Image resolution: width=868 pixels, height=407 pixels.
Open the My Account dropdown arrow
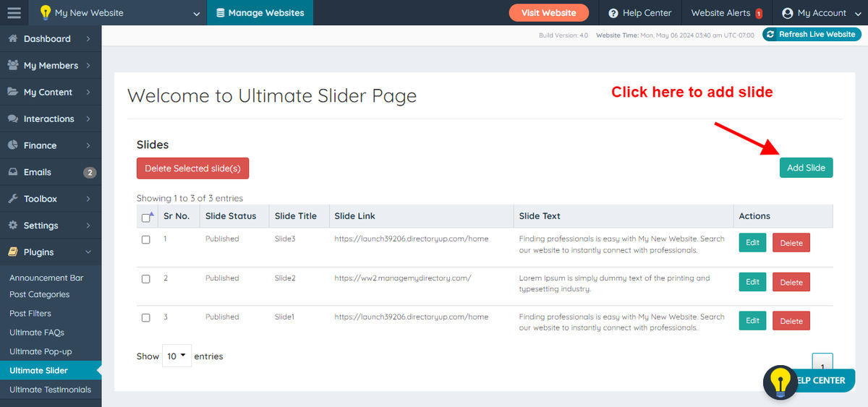[858, 14]
